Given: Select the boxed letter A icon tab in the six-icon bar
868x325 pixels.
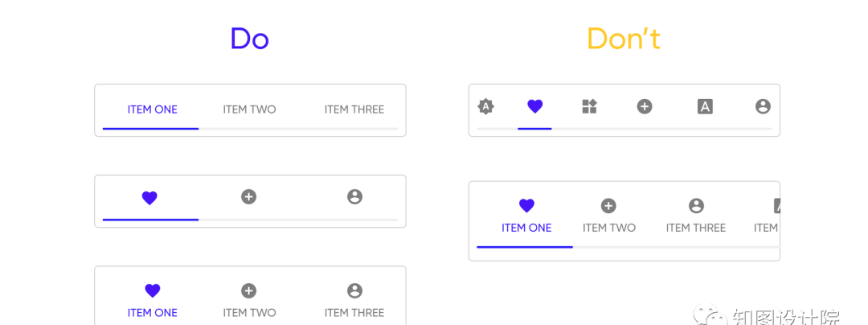Looking at the screenshot, I should click(705, 106).
